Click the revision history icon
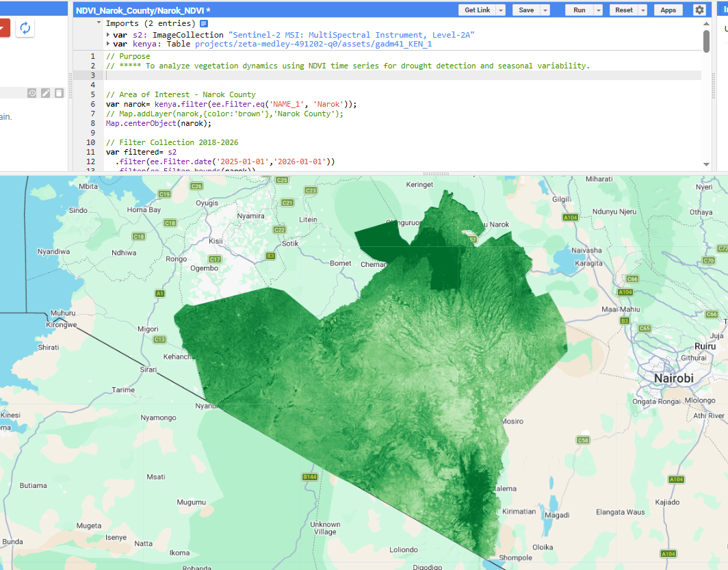Screen dimensions: 728x570 [x=32, y=93]
